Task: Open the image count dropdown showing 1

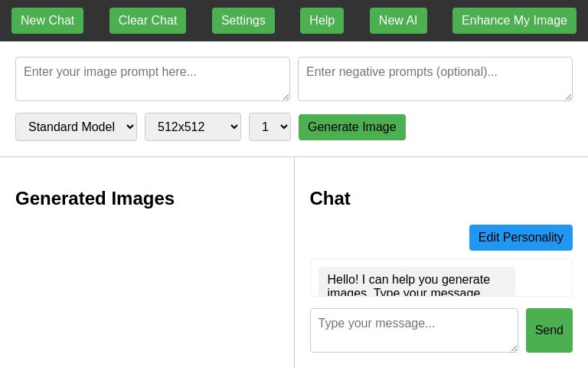Action: [269, 127]
